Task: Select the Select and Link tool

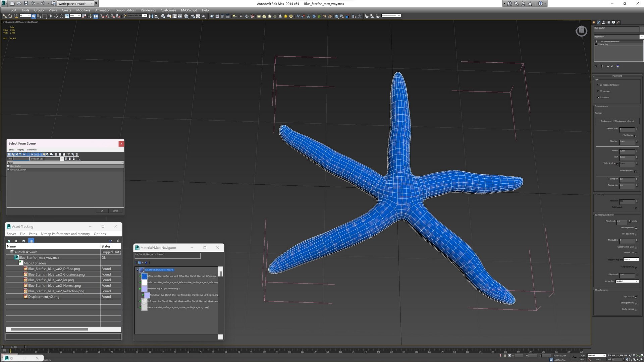Action: (x=5, y=16)
